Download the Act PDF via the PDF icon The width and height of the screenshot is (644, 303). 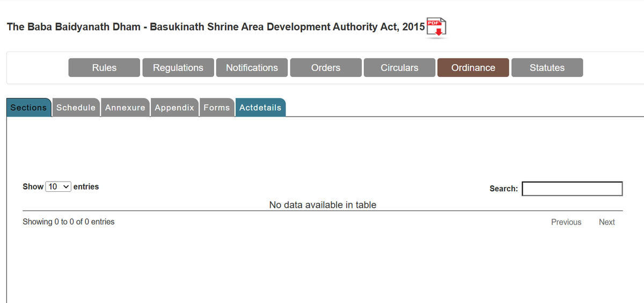tap(437, 27)
